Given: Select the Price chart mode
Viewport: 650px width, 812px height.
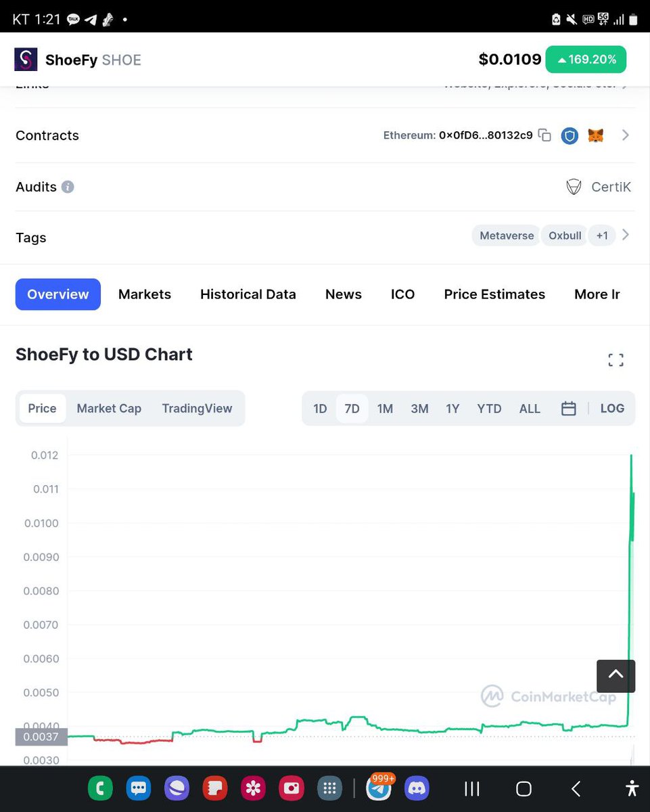Looking at the screenshot, I should [42, 408].
